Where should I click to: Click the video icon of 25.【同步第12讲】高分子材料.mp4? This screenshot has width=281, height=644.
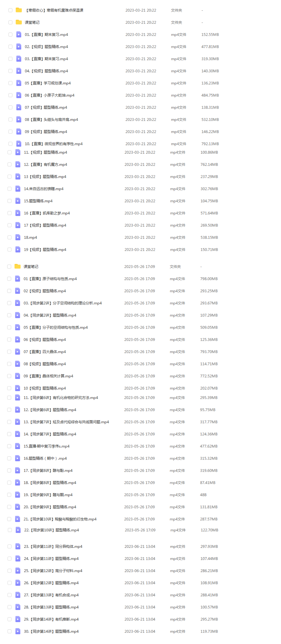pyautogui.click(x=18, y=570)
